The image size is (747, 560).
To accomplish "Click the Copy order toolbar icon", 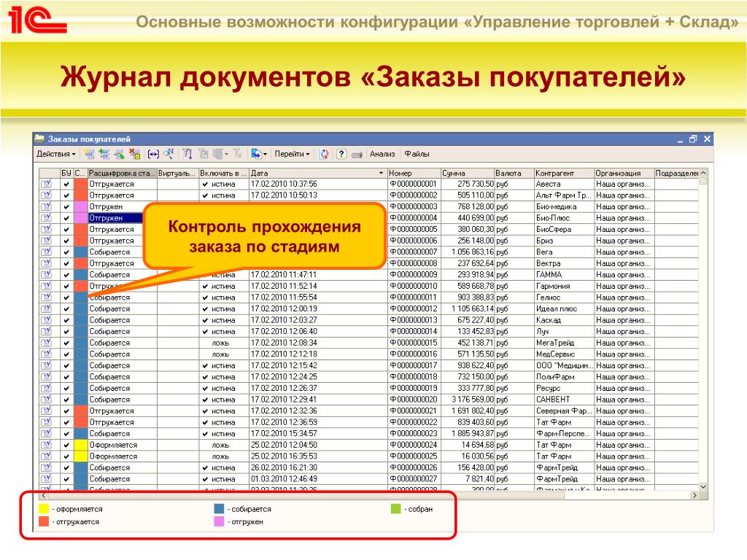I will point(104,154).
